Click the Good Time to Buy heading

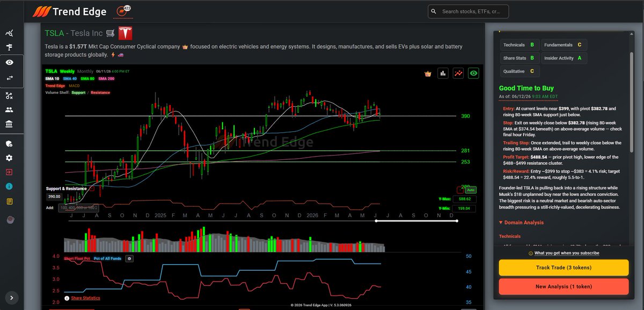click(526, 88)
